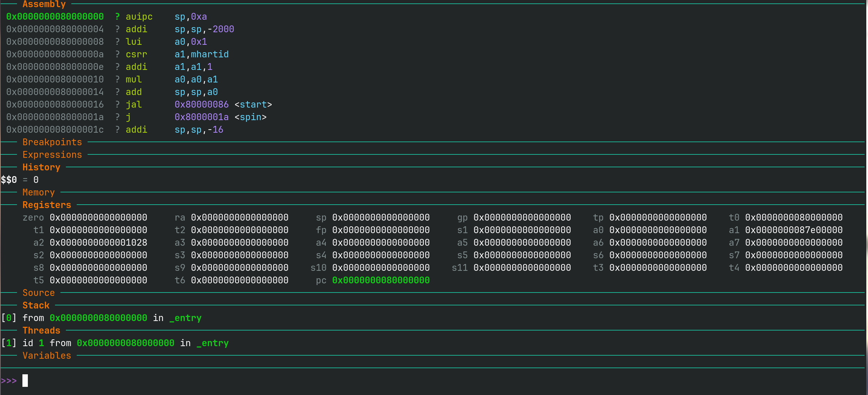868x395 pixels.
Task: Click the History section header
Action: 41,167
